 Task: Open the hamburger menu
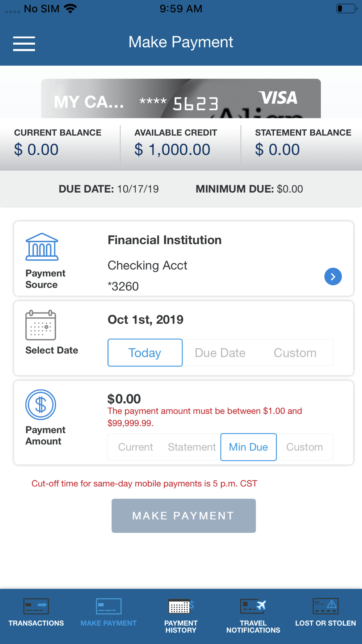tap(24, 43)
